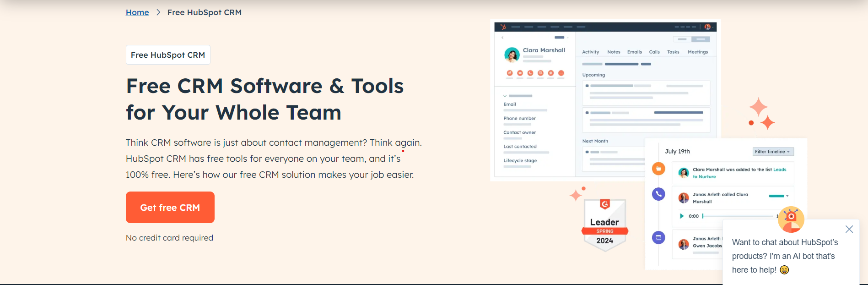Click the "No credit card required" text
868x285 pixels.
coord(169,238)
